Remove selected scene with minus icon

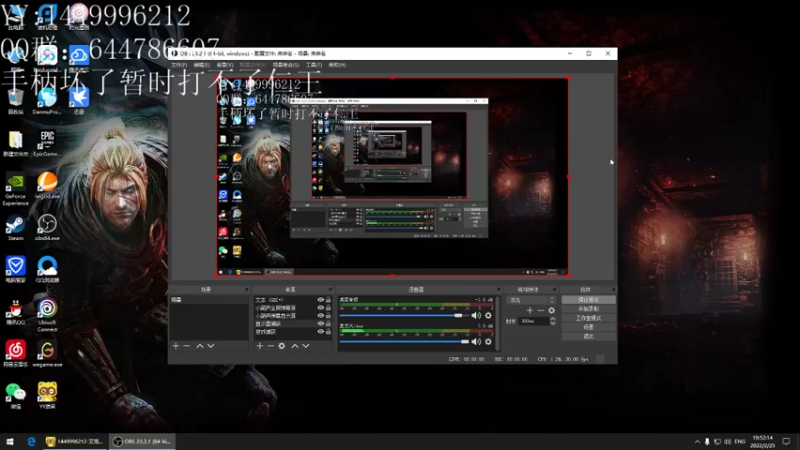[187, 346]
